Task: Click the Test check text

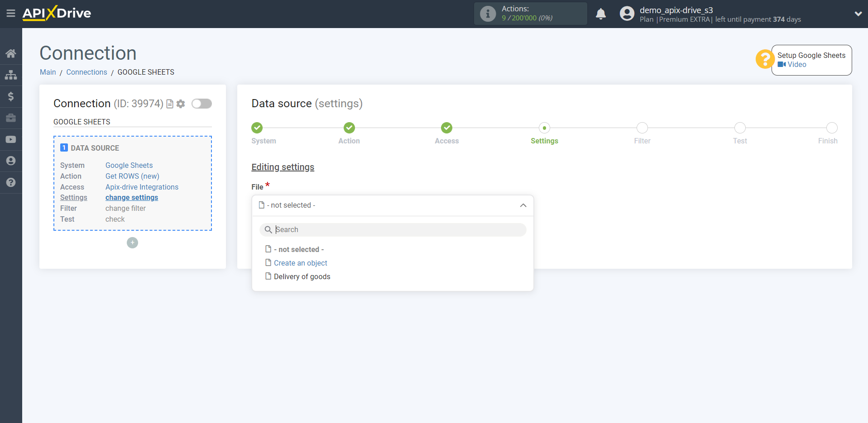Action: coord(115,219)
